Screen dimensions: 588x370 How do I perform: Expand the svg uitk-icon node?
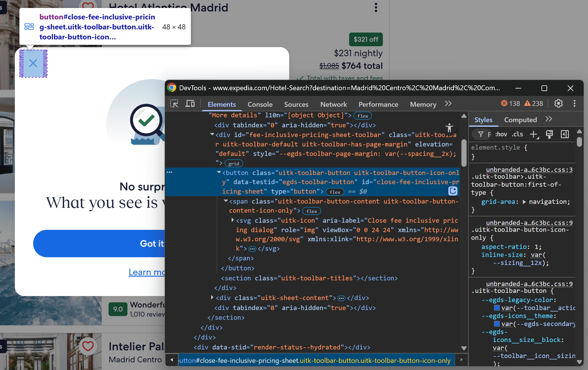coord(233,220)
